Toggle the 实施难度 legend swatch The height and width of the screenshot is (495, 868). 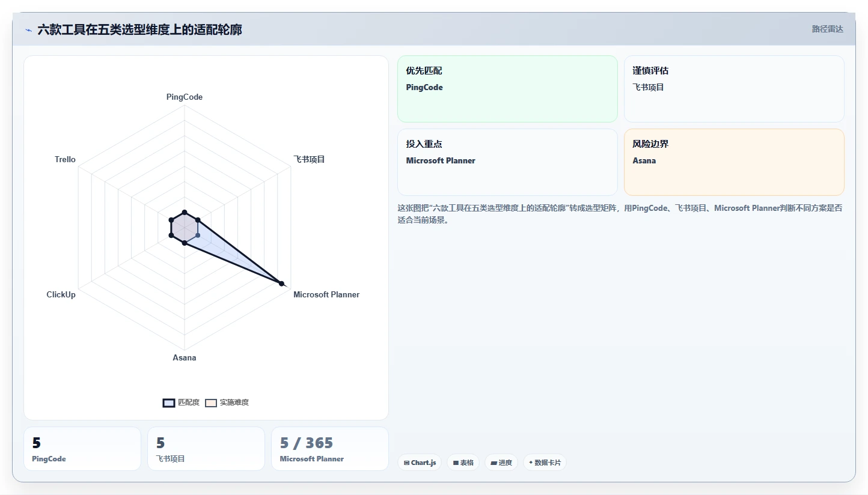210,402
